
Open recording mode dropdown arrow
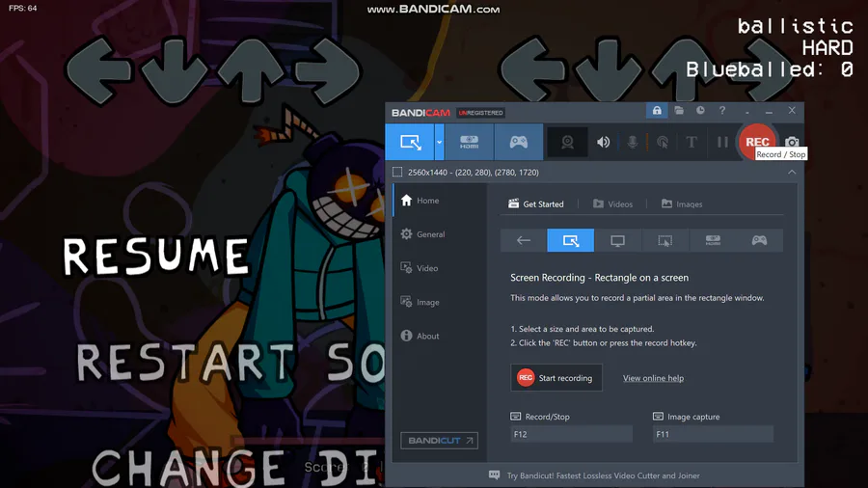pyautogui.click(x=439, y=142)
